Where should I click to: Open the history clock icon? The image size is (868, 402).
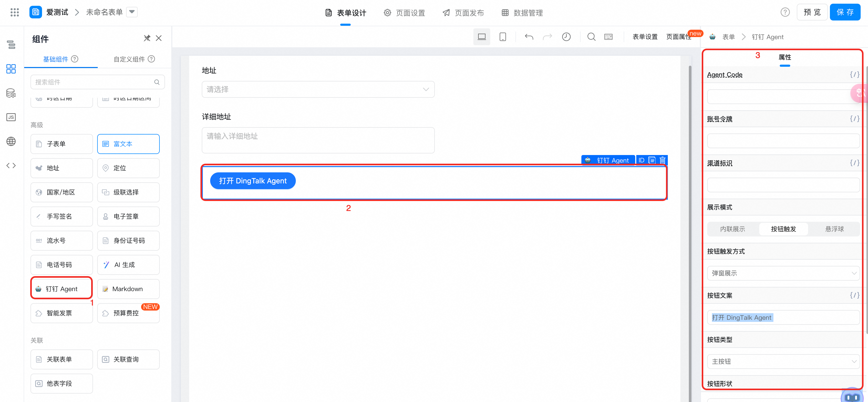pos(566,37)
